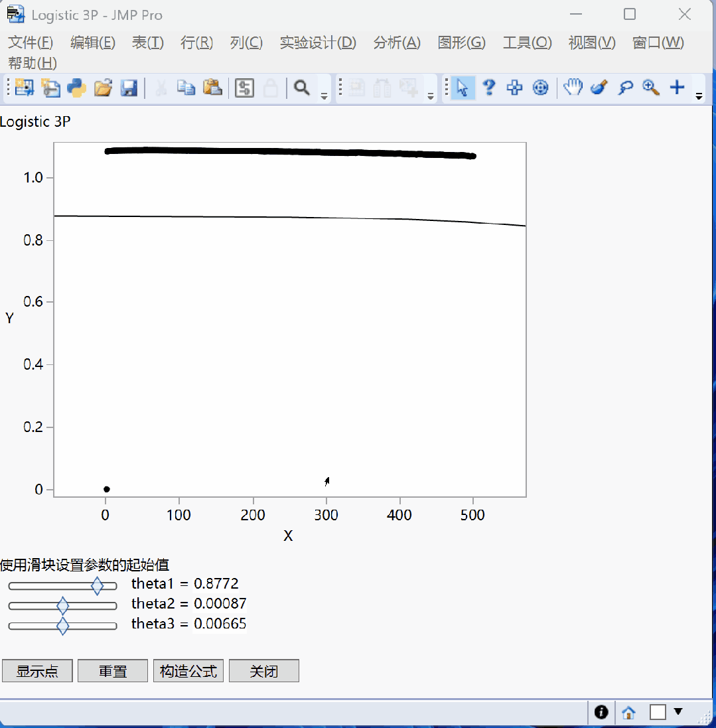Open the status bar dropdown triangle
This screenshot has height=728, width=716.
pos(678,711)
